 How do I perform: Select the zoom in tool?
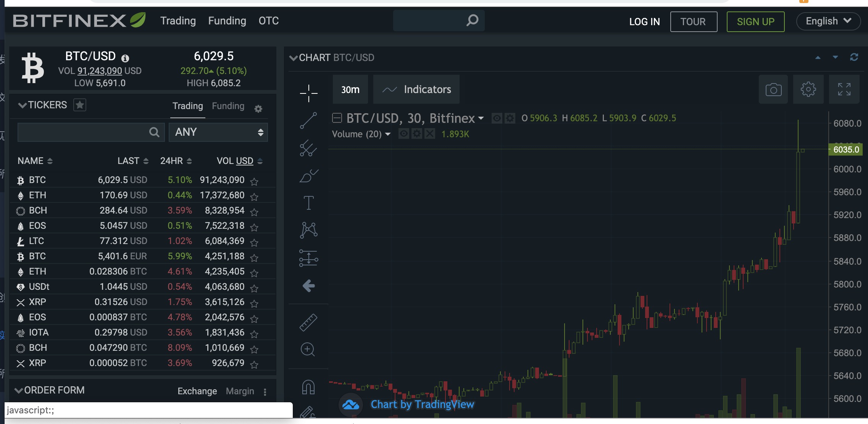[x=308, y=349]
